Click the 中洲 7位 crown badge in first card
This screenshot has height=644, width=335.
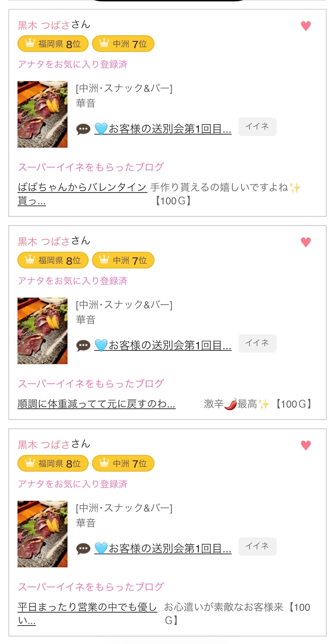(x=123, y=44)
